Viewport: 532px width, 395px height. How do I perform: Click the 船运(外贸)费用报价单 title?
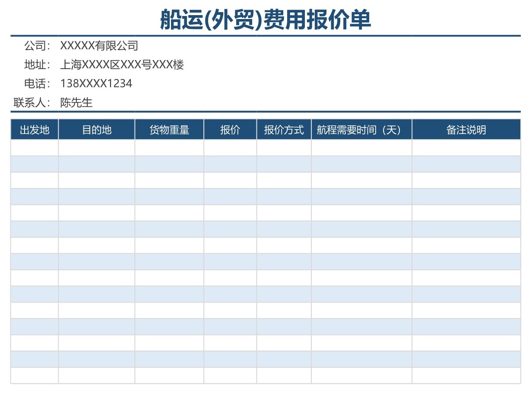[266, 20]
